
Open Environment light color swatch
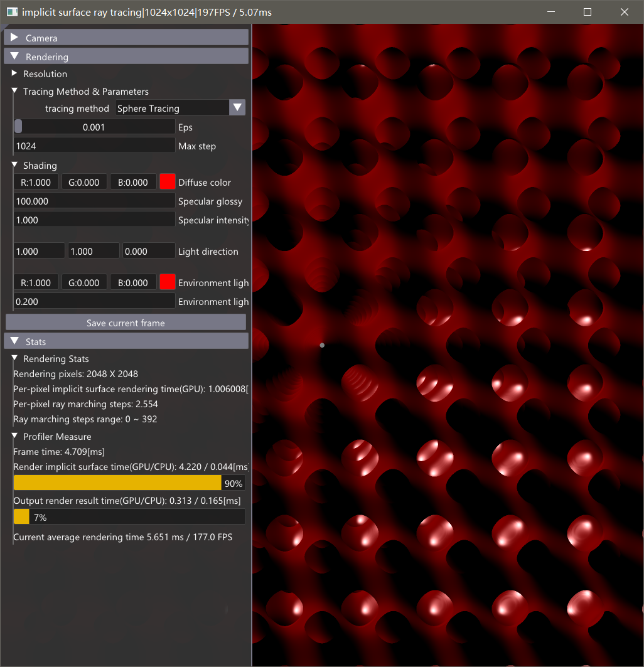click(x=168, y=282)
